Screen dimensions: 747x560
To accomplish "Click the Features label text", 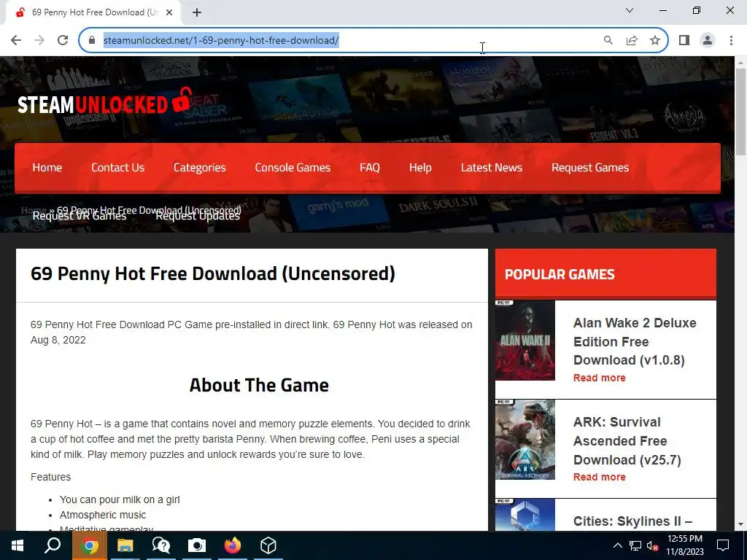I will [x=50, y=477].
